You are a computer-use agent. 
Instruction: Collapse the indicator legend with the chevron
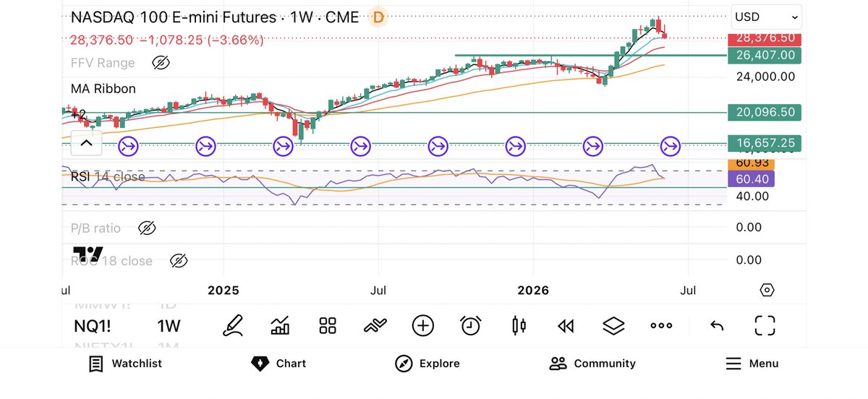[86, 143]
